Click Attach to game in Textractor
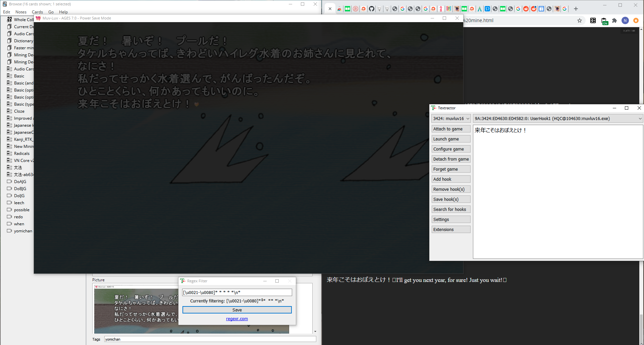 click(x=451, y=129)
